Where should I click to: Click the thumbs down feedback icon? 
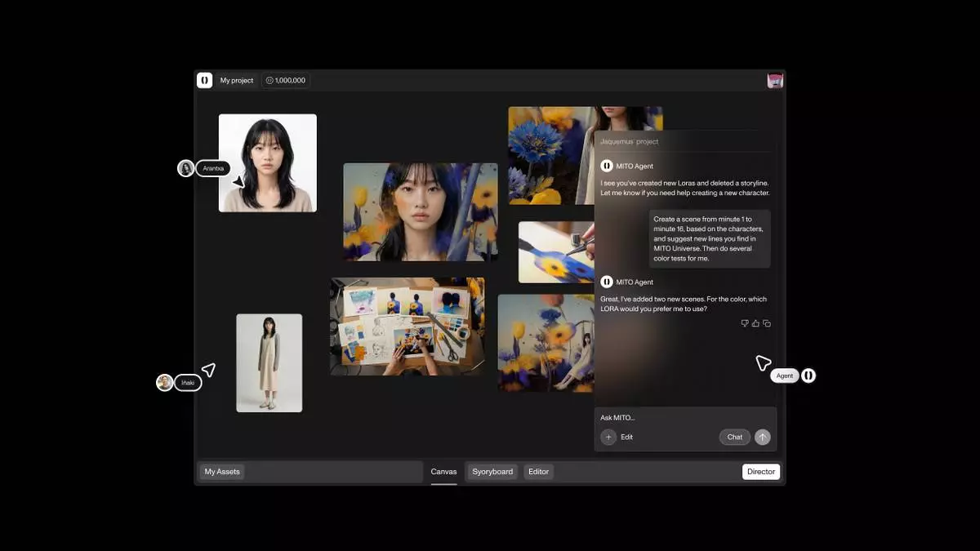click(x=745, y=323)
